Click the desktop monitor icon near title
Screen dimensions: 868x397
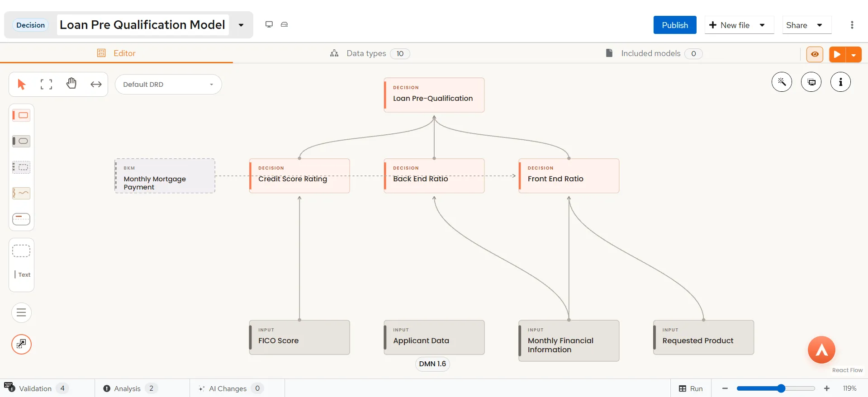point(269,24)
